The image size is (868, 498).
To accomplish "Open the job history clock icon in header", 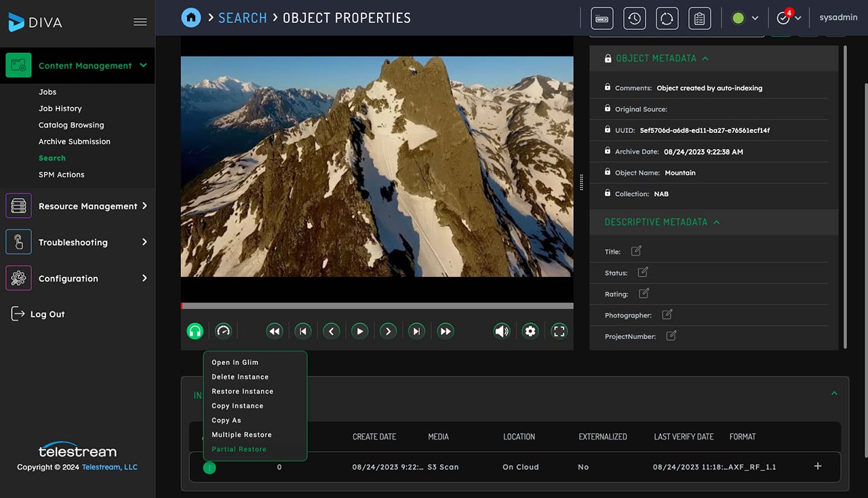I will pyautogui.click(x=634, y=18).
